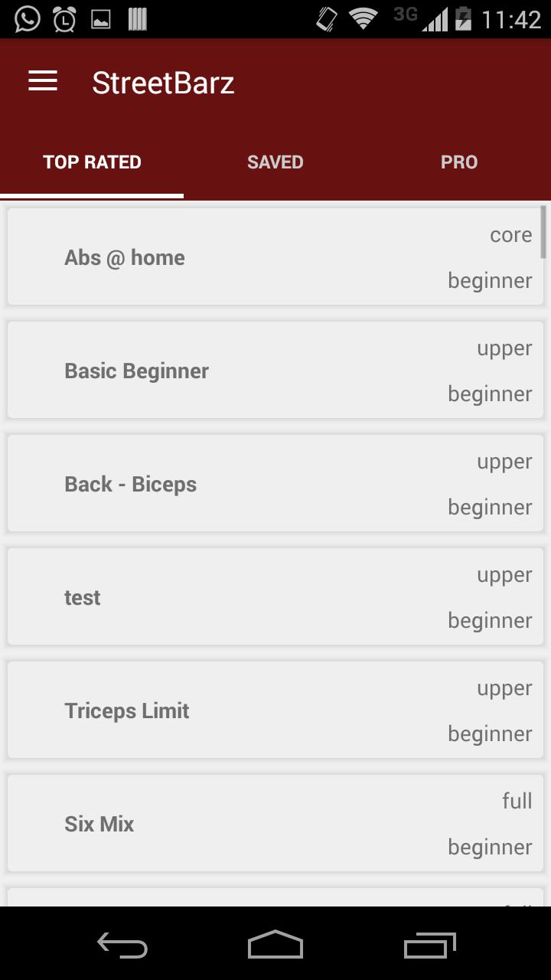
Task: Tap the WhatsApp notification icon
Action: [28, 19]
